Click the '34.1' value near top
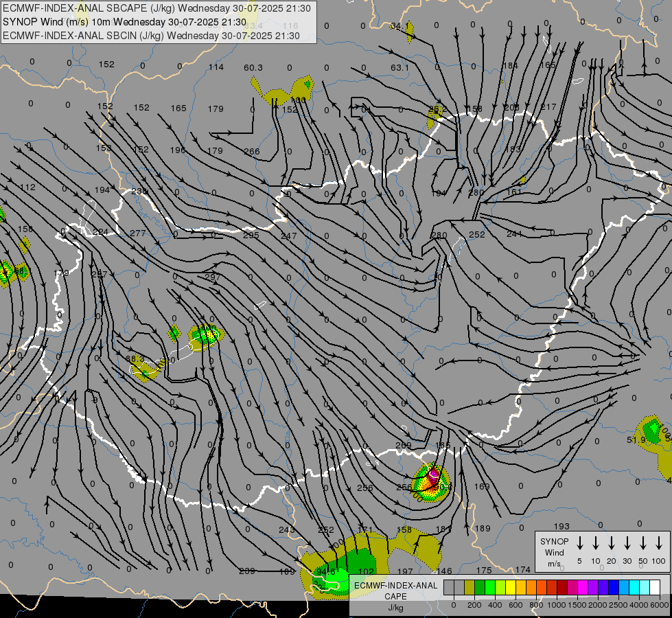This screenshot has height=618, width=672. click(x=399, y=26)
